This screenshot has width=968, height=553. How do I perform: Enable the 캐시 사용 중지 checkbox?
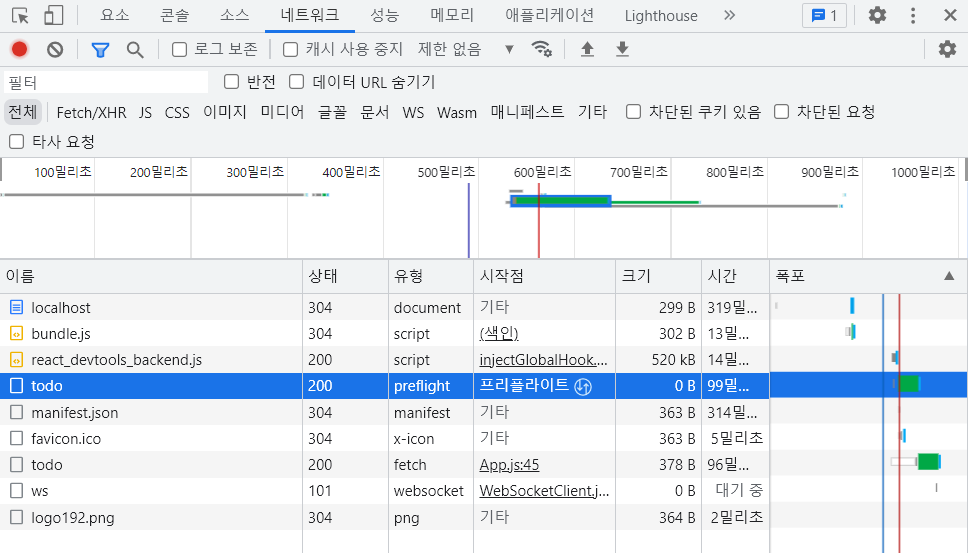tap(290, 49)
